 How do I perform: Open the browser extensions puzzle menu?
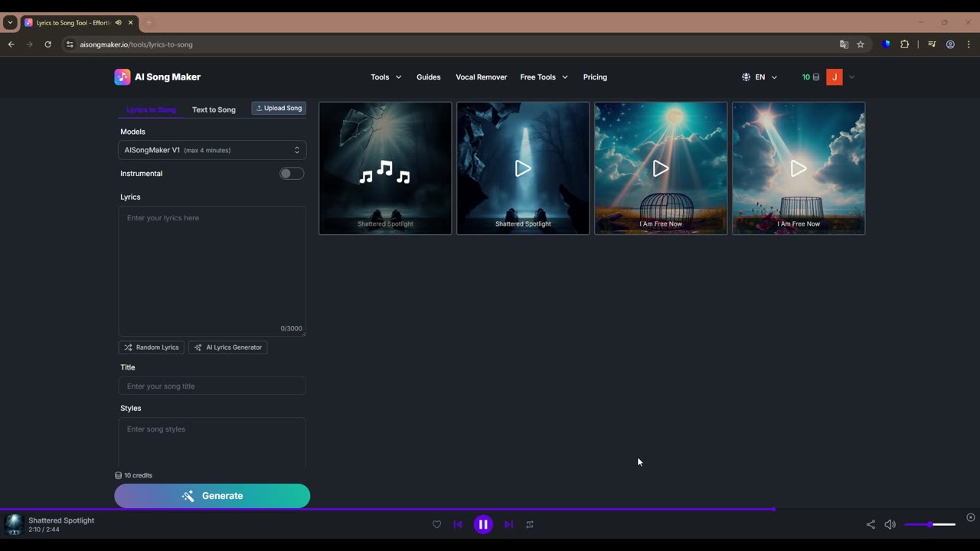904,44
